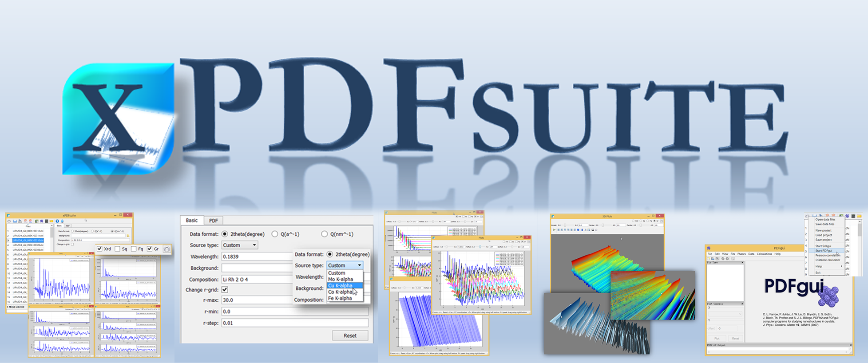Select Basic tab in enlarged panel
Viewport: 868px width, 363px height.
(x=192, y=220)
